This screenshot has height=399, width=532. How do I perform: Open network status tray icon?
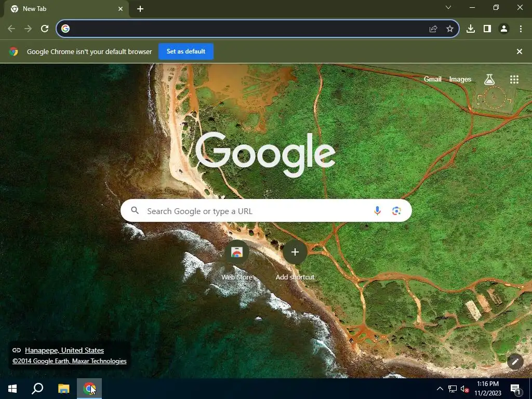coord(453,389)
